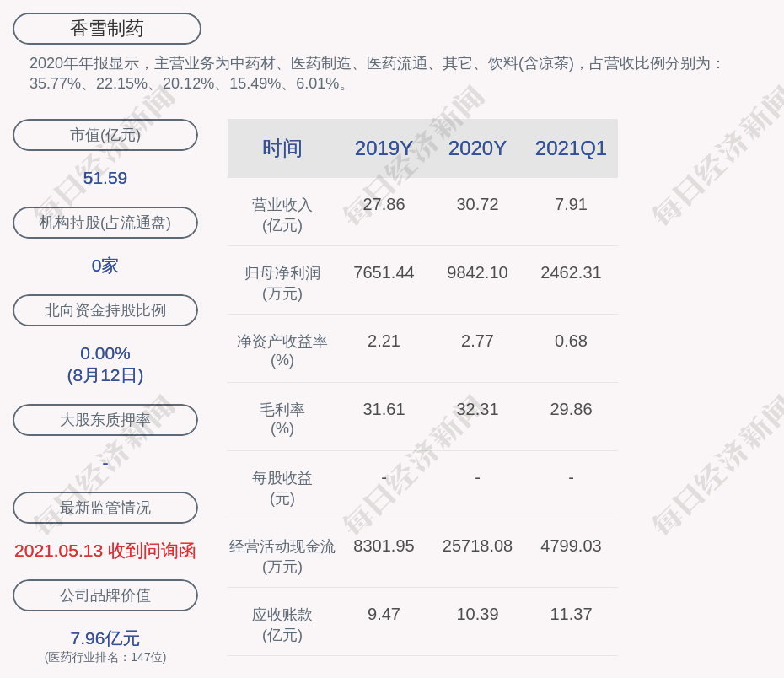Select the 公司品牌价值 pill
784x678 pixels.
105,595
